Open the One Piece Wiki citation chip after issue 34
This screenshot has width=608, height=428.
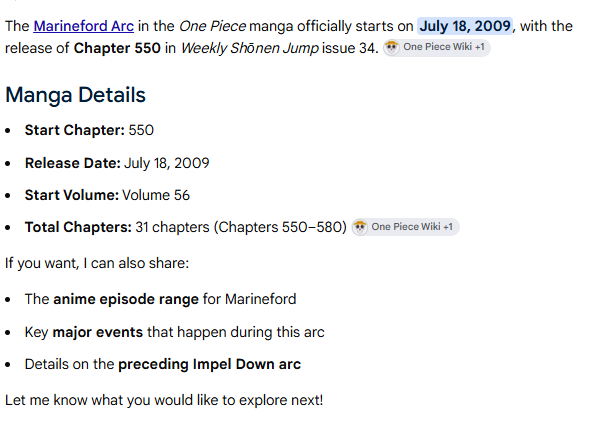pyautogui.click(x=437, y=48)
